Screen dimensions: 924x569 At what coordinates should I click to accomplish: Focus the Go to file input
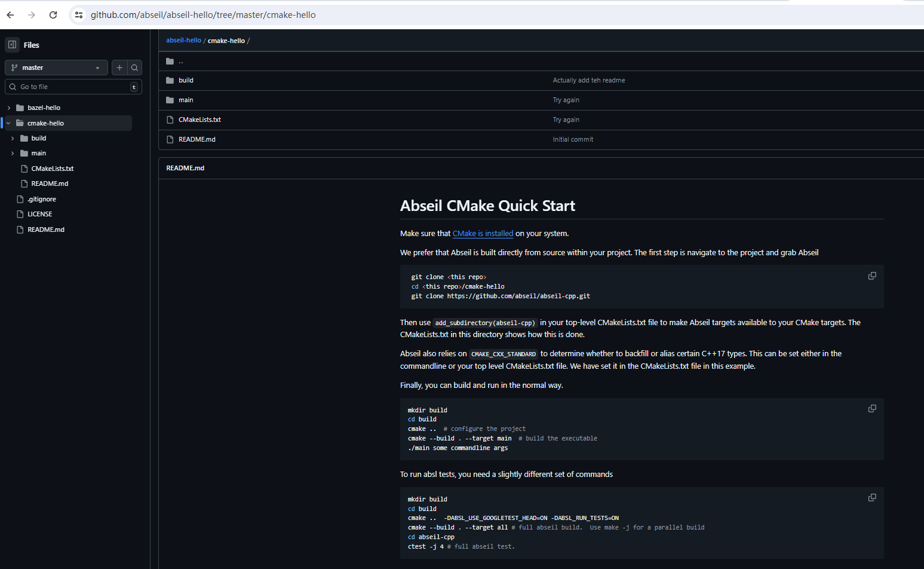(x=73, y=87)
